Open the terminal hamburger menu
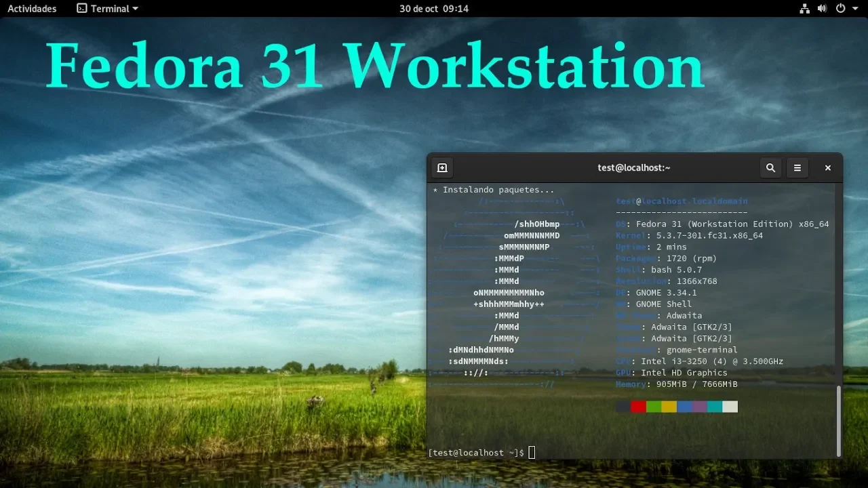Image resolution: width=868 pixels, height=488 pixels. point(797,168)
